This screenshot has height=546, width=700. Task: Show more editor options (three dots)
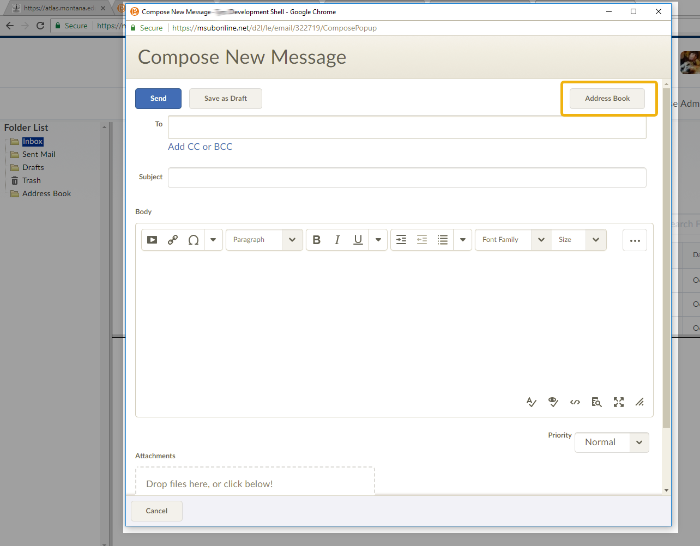pos(635,240)
